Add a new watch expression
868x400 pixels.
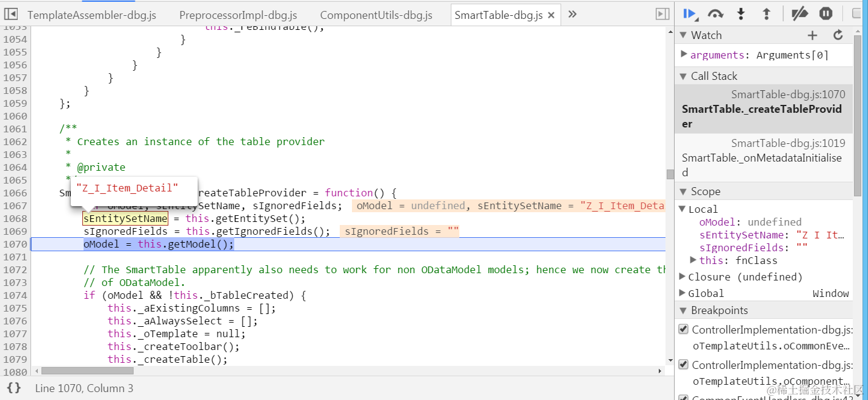[x=812, y=35]
